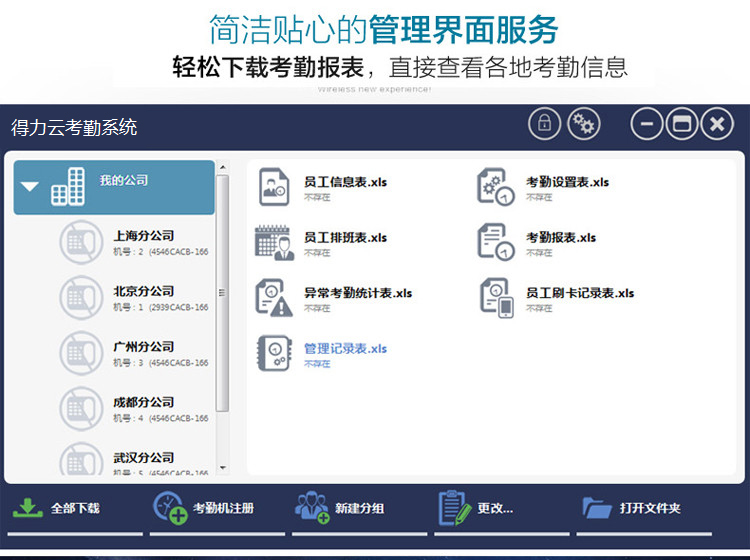Select 我的公司 label in tree
The image size is (750, 560).
[124, 180]
